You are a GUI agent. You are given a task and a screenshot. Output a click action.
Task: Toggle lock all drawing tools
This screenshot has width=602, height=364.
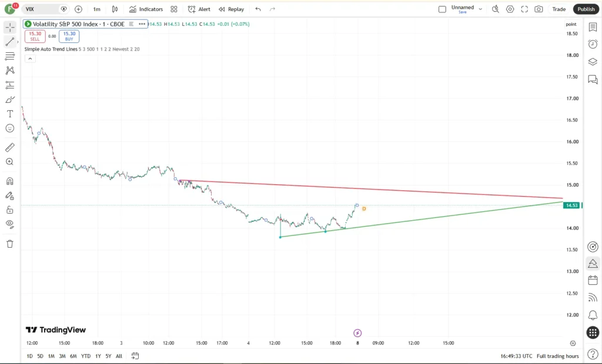coord(10,210)
